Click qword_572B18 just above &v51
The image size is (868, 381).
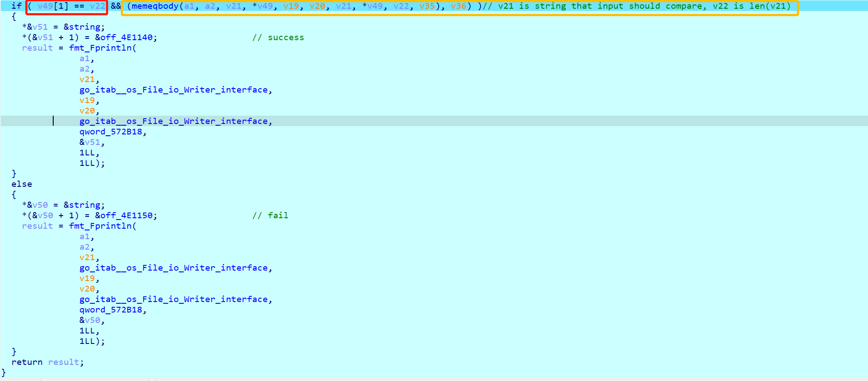(111, 132)
